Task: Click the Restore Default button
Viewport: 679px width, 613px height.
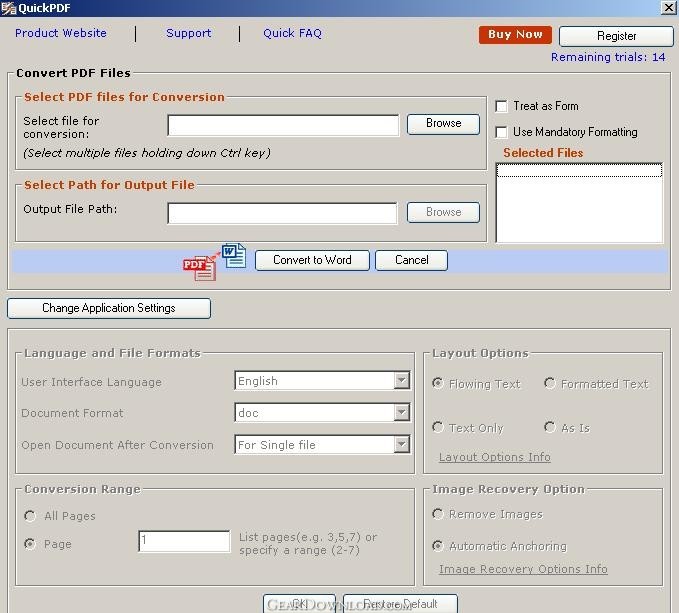Action: point(400,603)
